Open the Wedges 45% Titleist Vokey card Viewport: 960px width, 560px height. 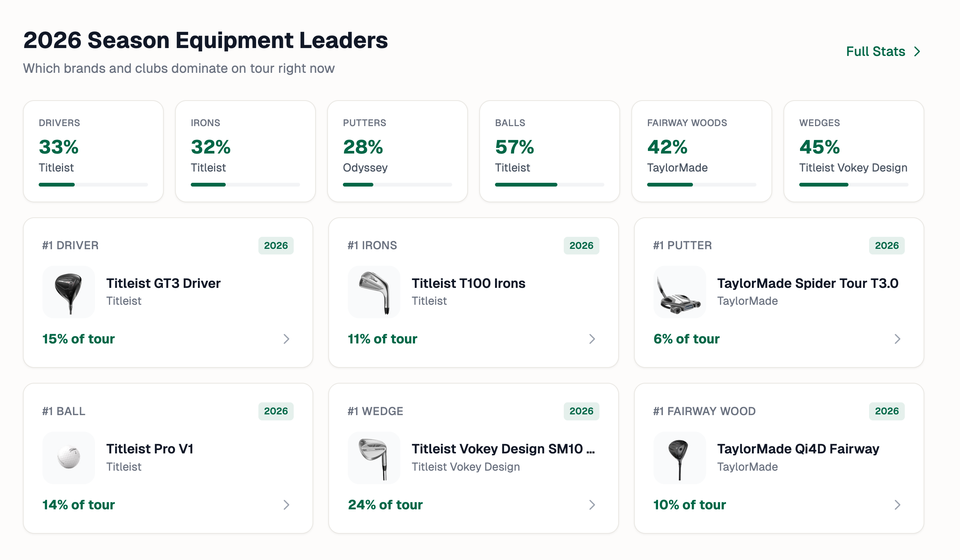click(x=853, y=151)
